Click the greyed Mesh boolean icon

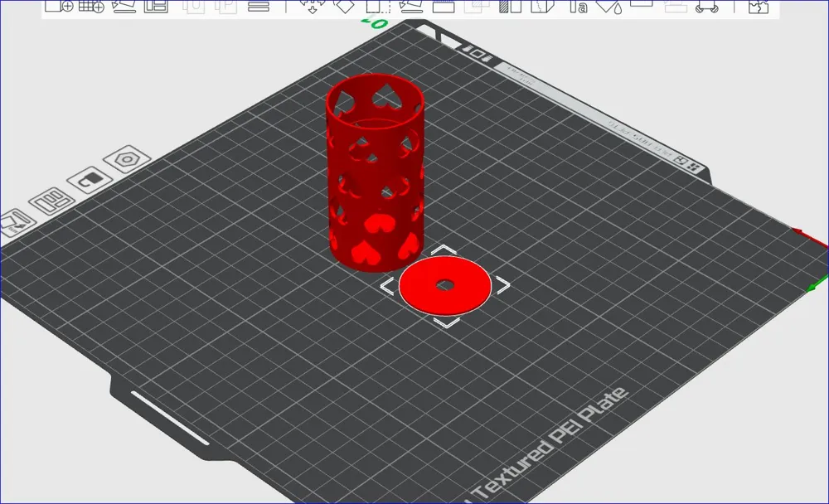click(477, 7)
